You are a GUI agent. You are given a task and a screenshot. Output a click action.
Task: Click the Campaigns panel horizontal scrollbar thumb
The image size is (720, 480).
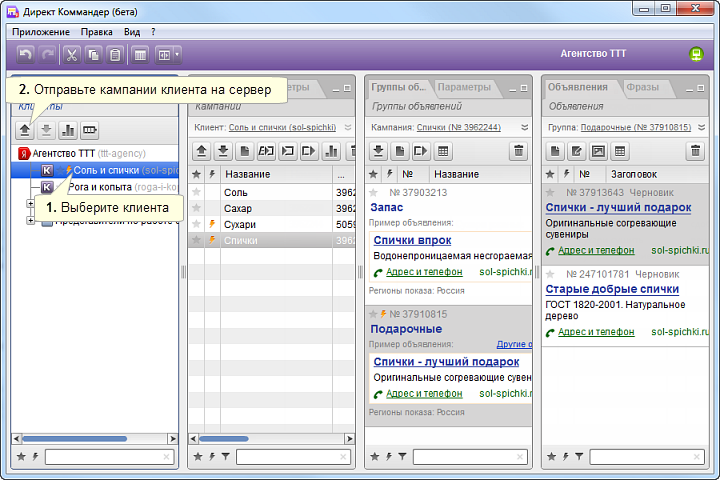click(224, 439)
